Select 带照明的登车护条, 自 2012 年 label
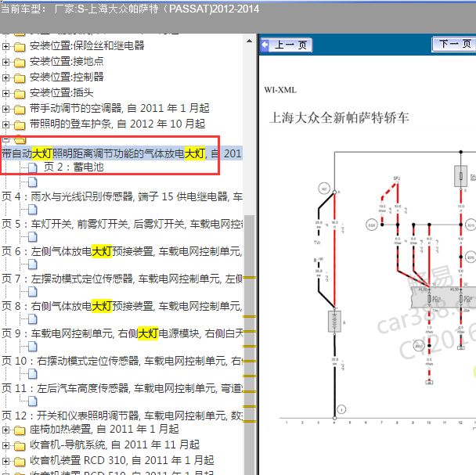476x475 pixels. click(x=117, y=124)
